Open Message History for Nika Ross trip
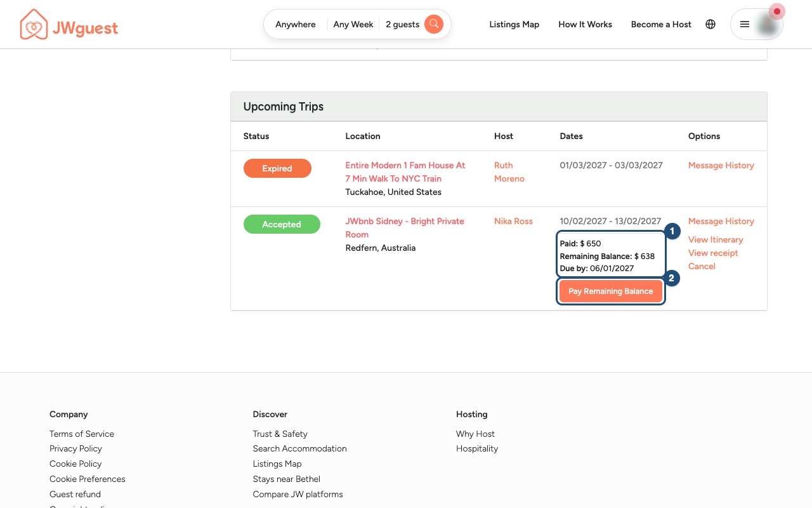Viewport: 812px width, 508px height. [x=721, y=221]
